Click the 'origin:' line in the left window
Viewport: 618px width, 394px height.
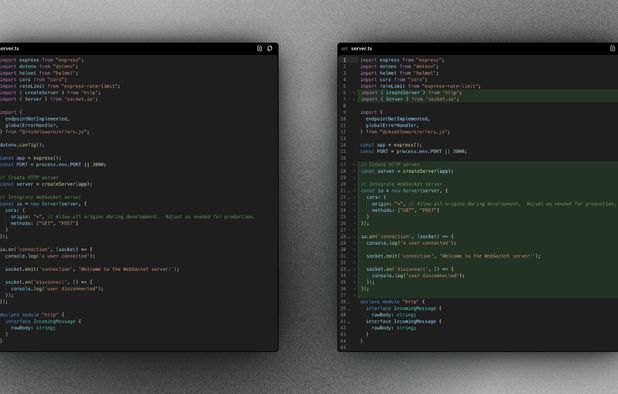click(133, 217)
